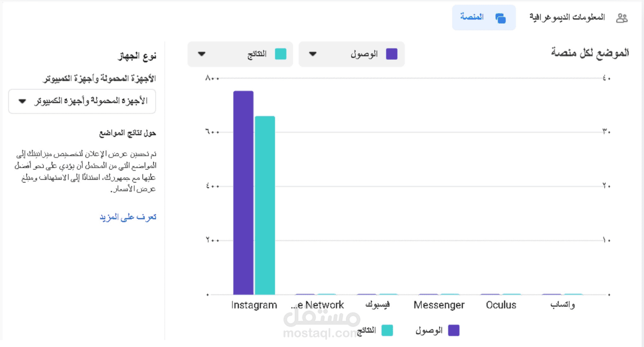Click the purple الوصول swatch in dropdown
644x347 pixels.
coord(391,54)
